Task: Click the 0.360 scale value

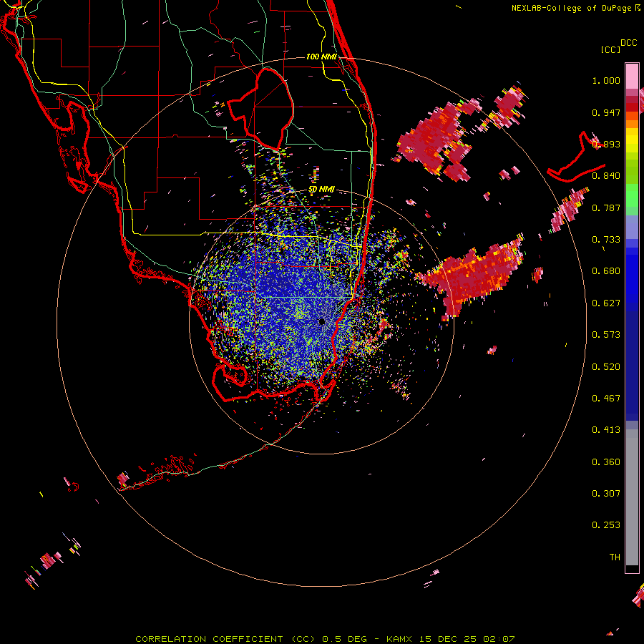Action: (606, 462)
